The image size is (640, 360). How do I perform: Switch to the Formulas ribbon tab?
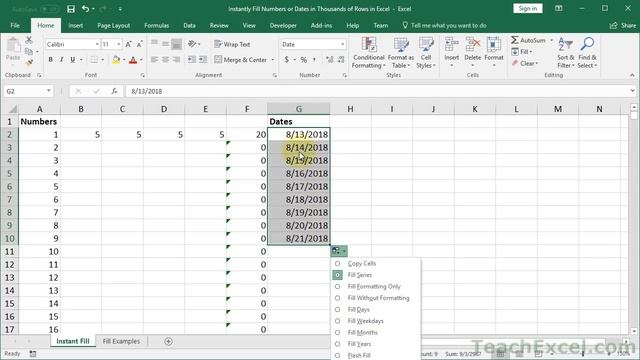pyautogui.click(x=157, y=25)
